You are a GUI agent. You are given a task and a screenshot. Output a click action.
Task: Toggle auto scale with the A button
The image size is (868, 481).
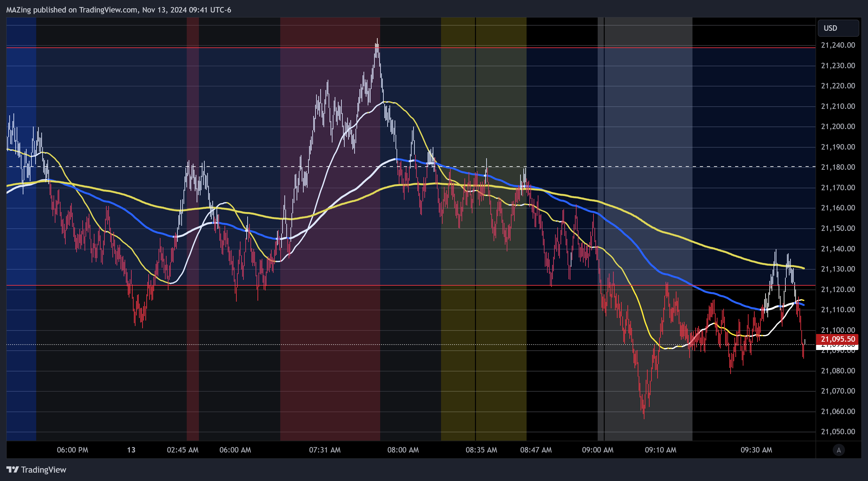838,450
